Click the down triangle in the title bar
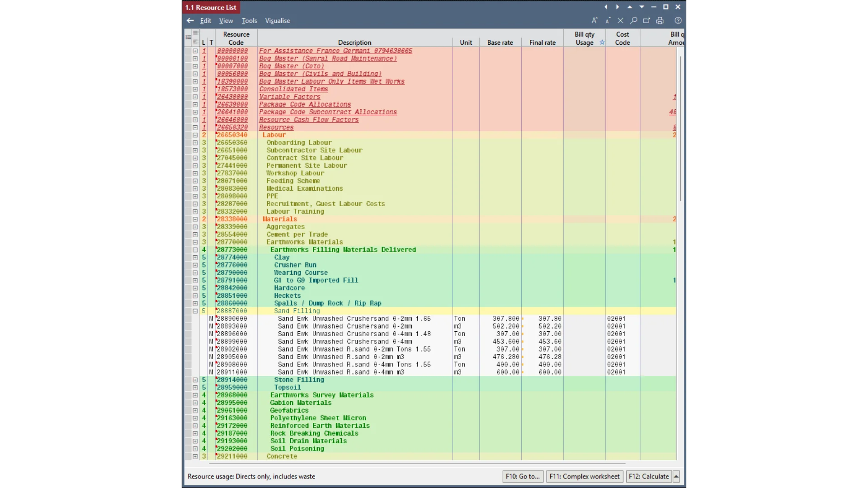Viewport: 868px width, 488px height. click(x=642, y=7)
